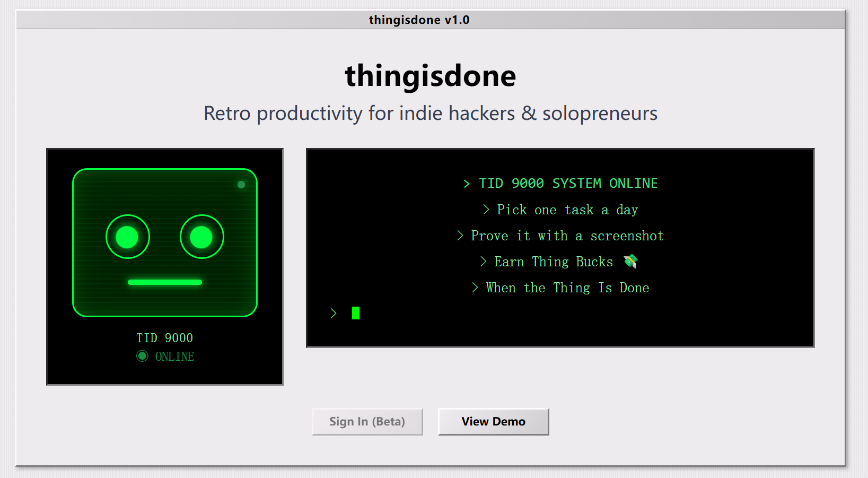Click the ONLINE status text
The width and height of the screenshot is (868, 478).
click(x=174, y=357)
